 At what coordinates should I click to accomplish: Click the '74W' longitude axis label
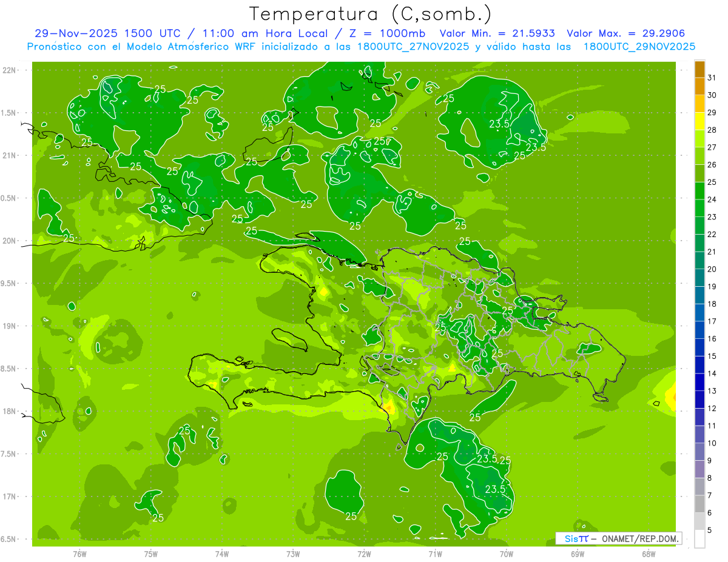pyautogui.click(x=222, y=554)
